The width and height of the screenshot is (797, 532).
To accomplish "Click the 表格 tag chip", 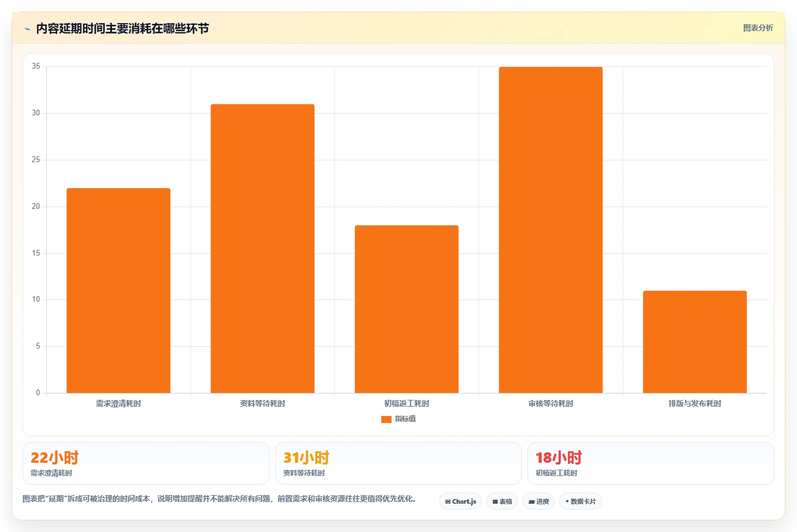I will pyautogui.click(x=502, y=501).
